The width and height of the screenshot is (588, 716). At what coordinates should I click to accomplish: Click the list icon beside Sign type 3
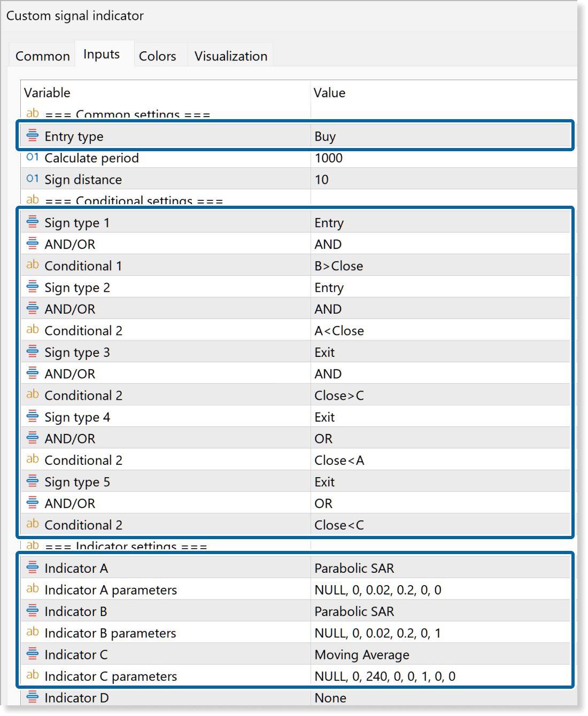[x=32, y=351]
